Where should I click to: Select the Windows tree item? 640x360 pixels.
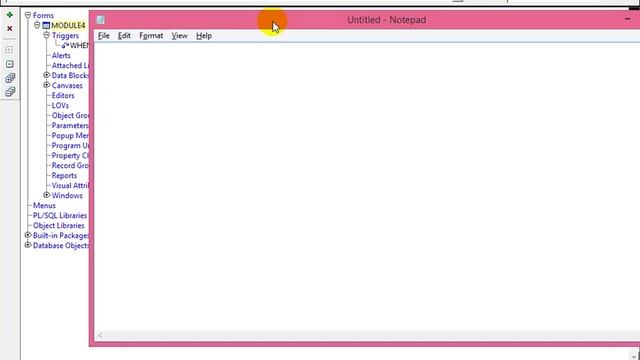point(67,196)
